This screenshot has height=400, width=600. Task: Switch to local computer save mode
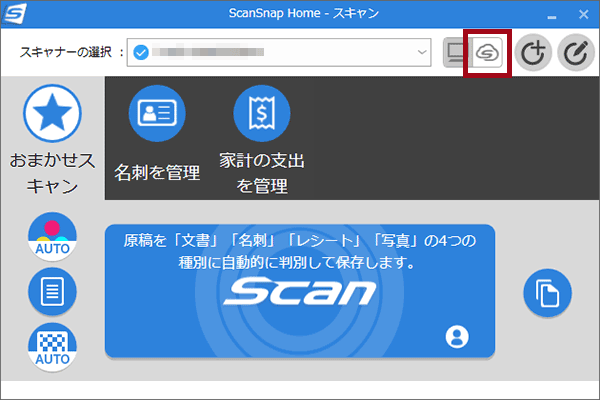[457, 52]
